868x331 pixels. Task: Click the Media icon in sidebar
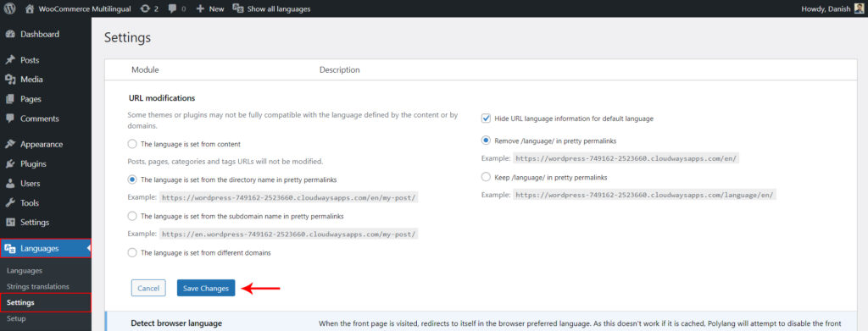(10, 80)
